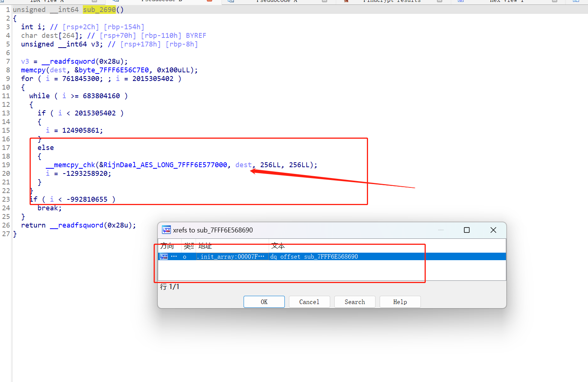Click value 124905861 on line 15
This screenshot has width=588, height=382.
click(81, 130)
